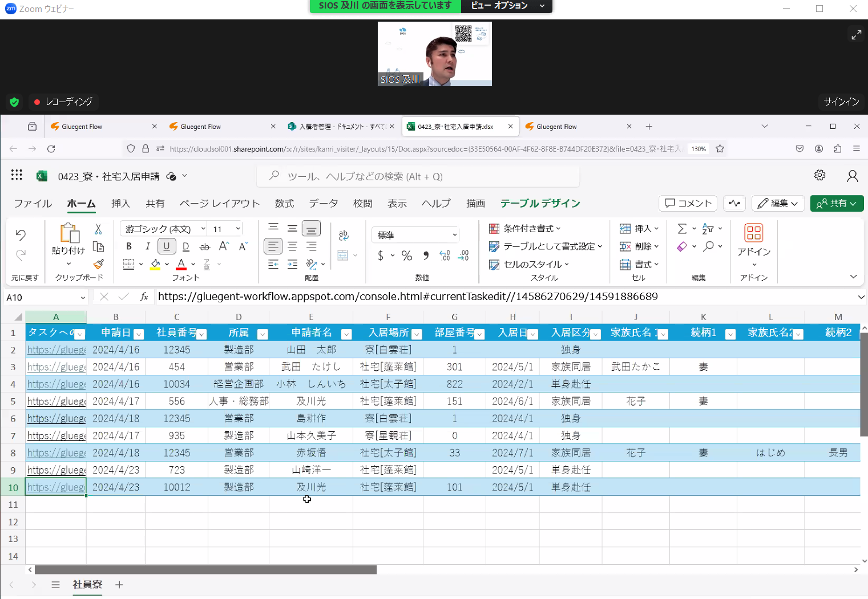Click the コメント button
This screenshot has width=868, height=599.
click(688, 204)
